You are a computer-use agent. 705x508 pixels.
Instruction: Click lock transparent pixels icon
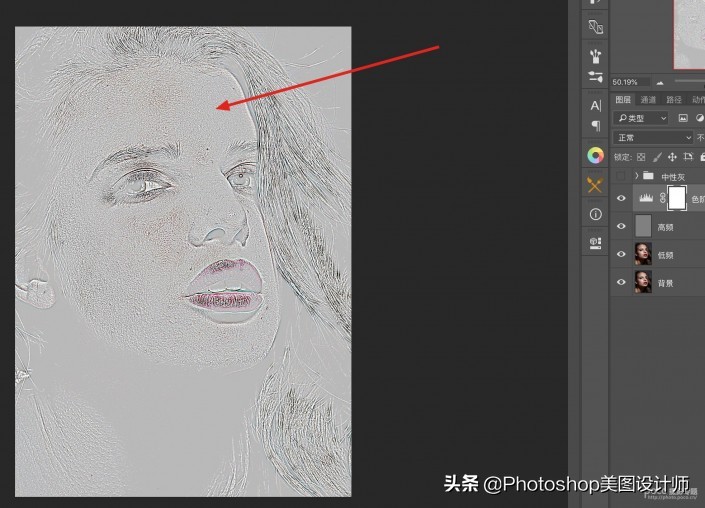[641, 157]
